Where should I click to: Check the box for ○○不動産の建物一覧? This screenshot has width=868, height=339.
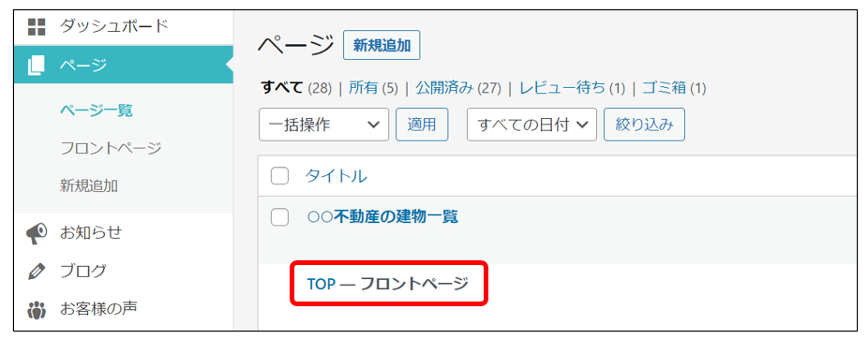coord(279,217)
